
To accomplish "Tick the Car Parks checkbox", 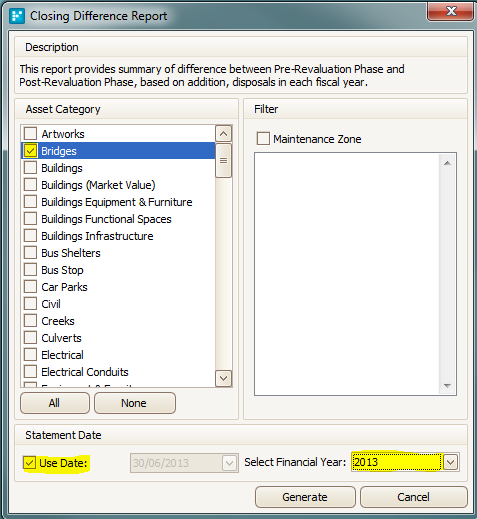I will [30, 287].
